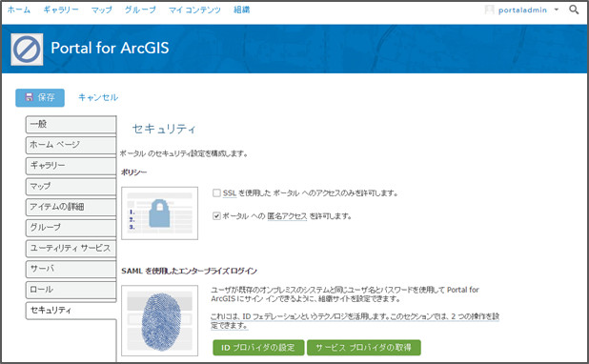Select the アイテムの詳細 settings tab

(71, 207)
